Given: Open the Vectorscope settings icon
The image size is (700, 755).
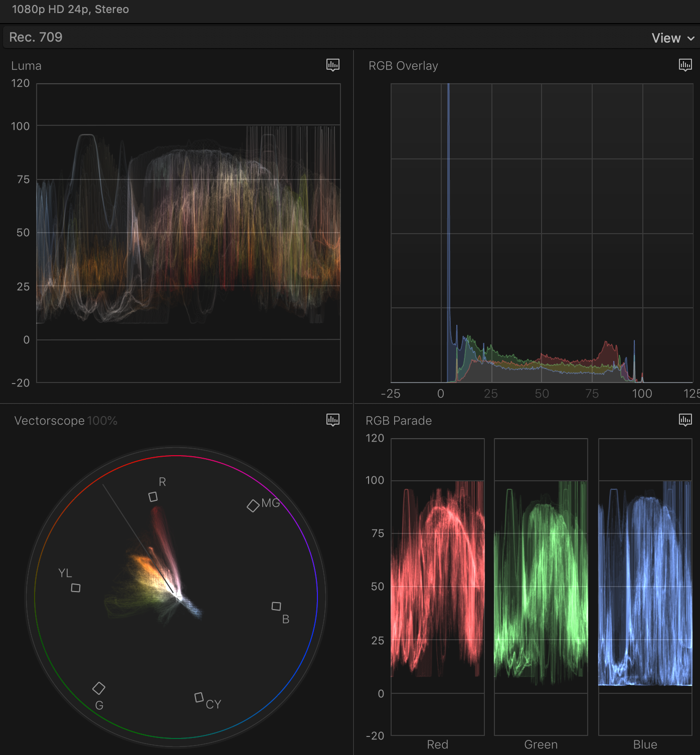Looking at the screenshot, I should (333, 420).
